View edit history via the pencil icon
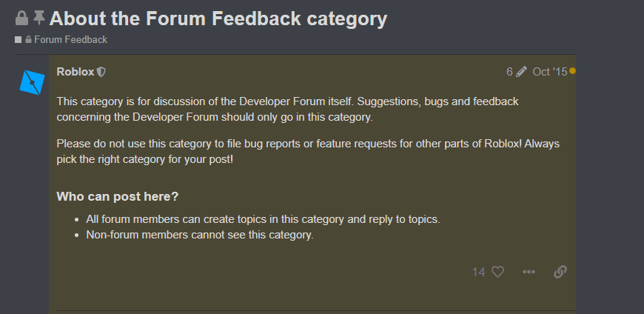Image resolution: width=644 pixels, height=314 pixels. tap(521, 72)
